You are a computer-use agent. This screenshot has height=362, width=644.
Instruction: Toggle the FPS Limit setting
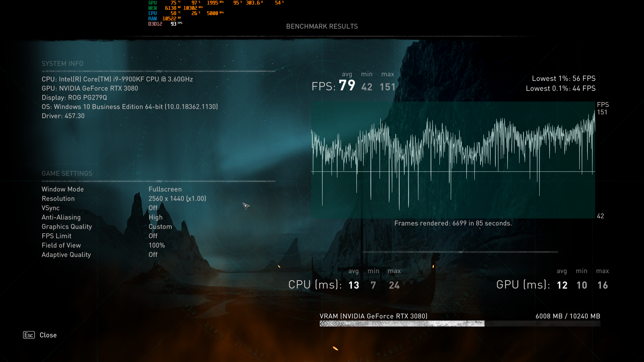[x=153, y=236]
